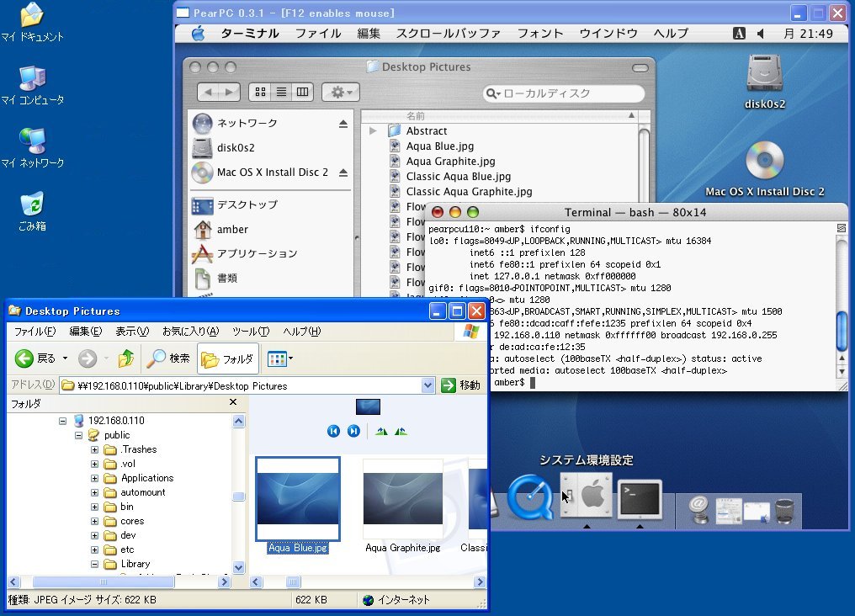Open the Explorer Views dropdown
Image resolution: width=855 pixels, height=616 pixels.
tap(280, 358)
